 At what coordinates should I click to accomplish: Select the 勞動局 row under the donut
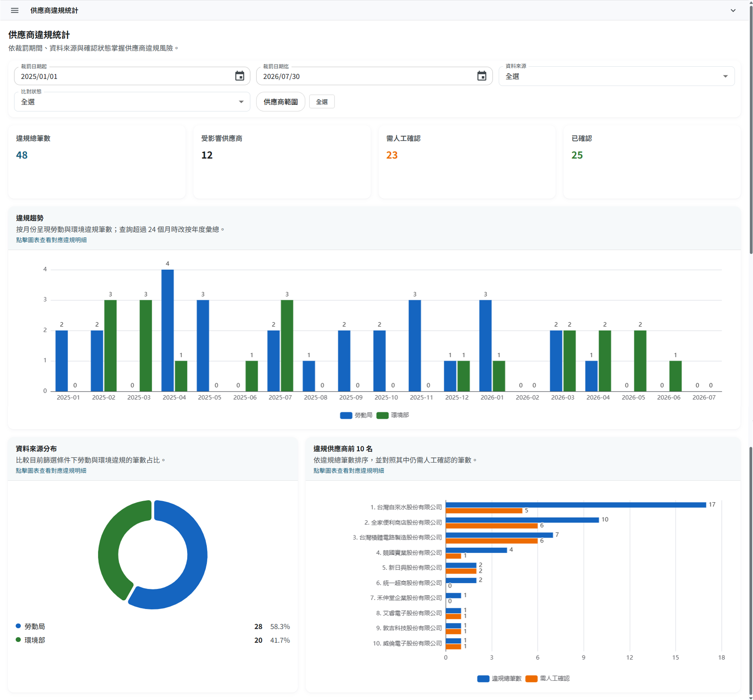point(153,627)
